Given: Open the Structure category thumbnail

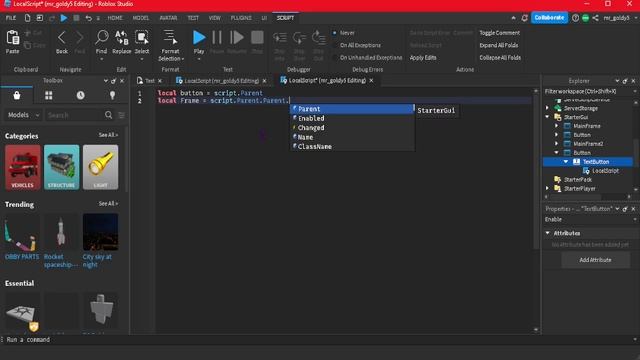Looking at the screenshot, I should [x=62, y=167].
